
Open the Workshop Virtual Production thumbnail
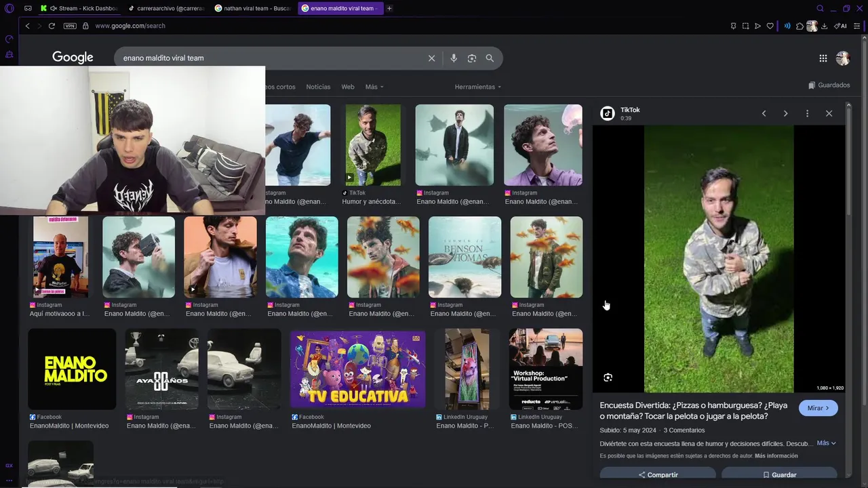546,369
